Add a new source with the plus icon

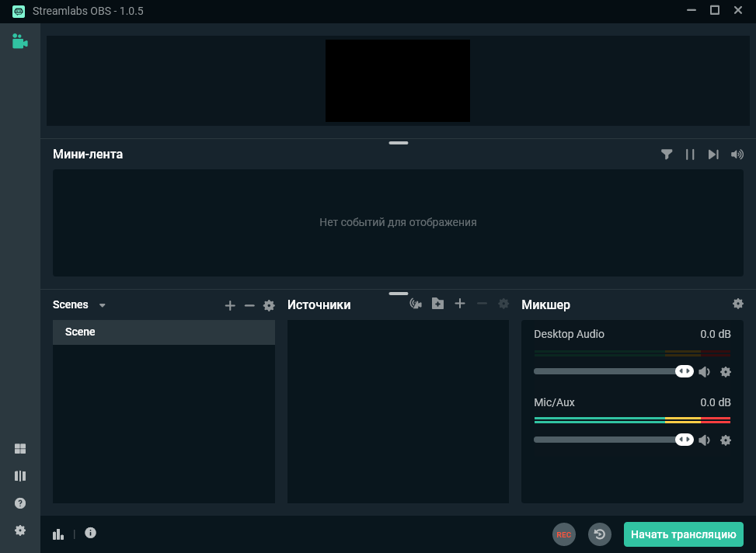pos(459,304)
